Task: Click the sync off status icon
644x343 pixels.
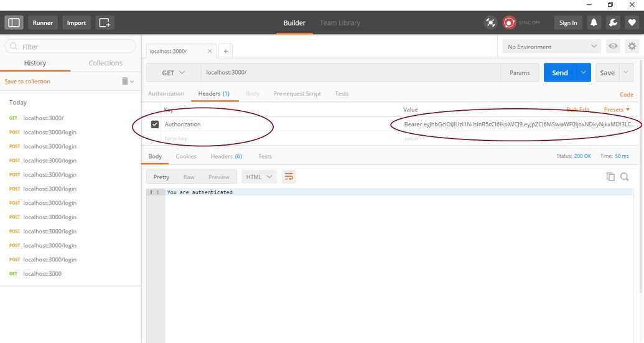Action: click(x=509, y=22)
